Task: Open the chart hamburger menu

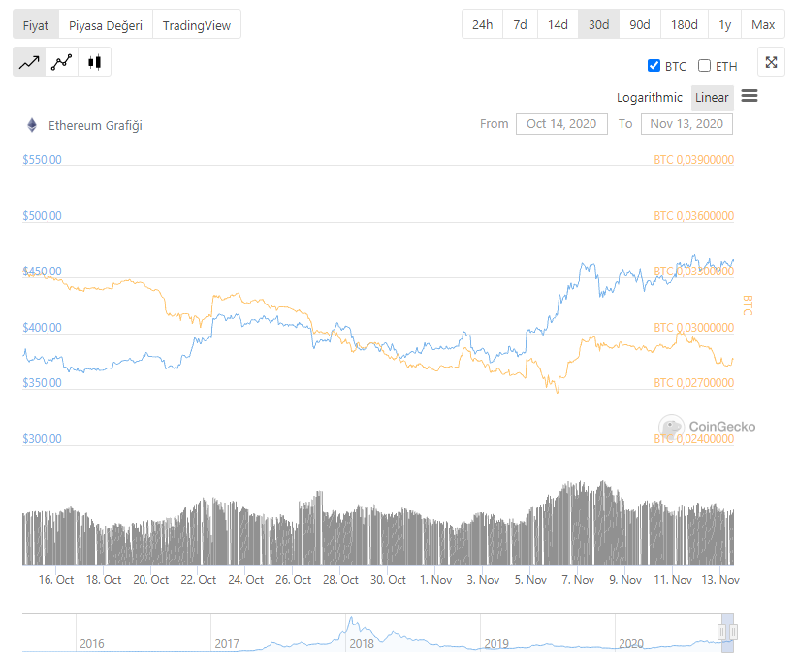Action: (x=749, y=96)
